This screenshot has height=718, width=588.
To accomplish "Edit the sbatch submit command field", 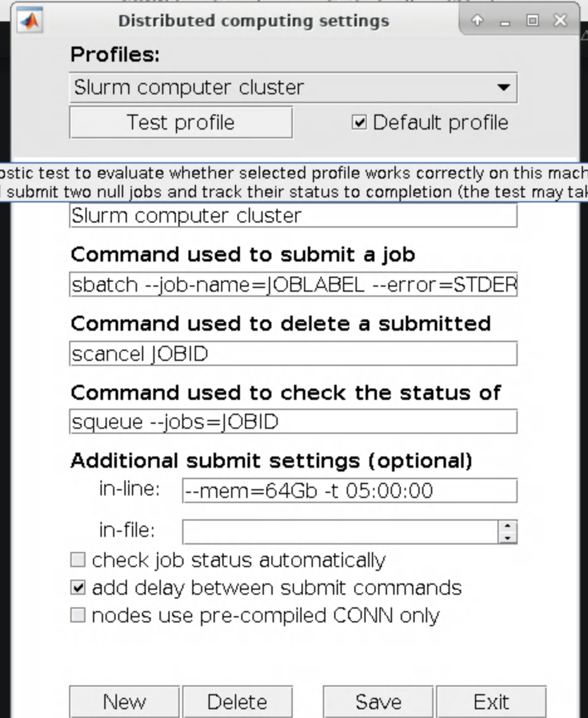I will pos(293,285).
